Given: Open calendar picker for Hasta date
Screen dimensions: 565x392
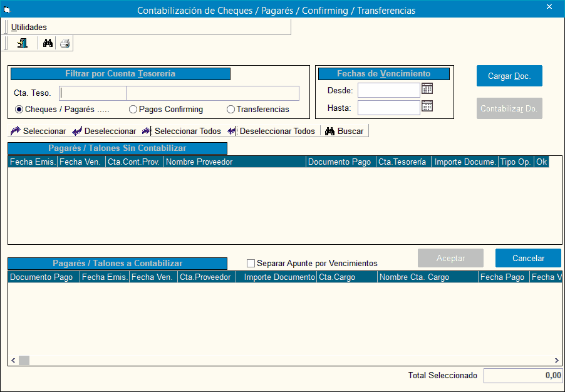Looking at the screenshot, I should coord(427,106).
